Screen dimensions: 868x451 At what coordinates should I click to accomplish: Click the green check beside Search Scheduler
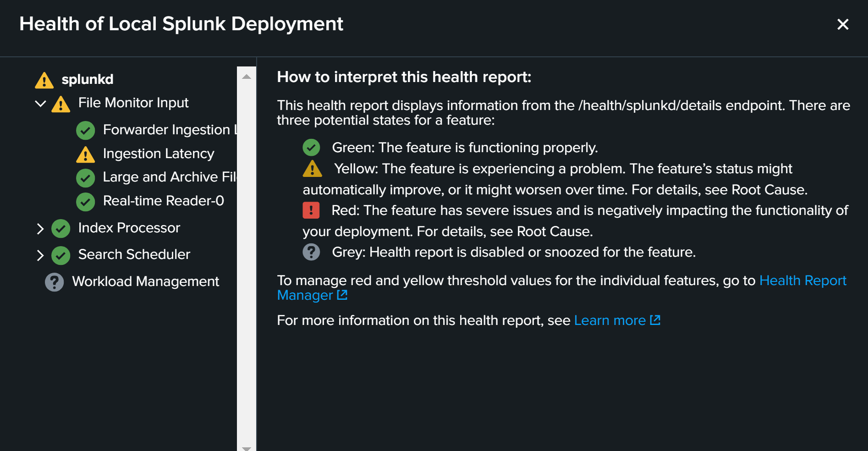tap(61, 255)
